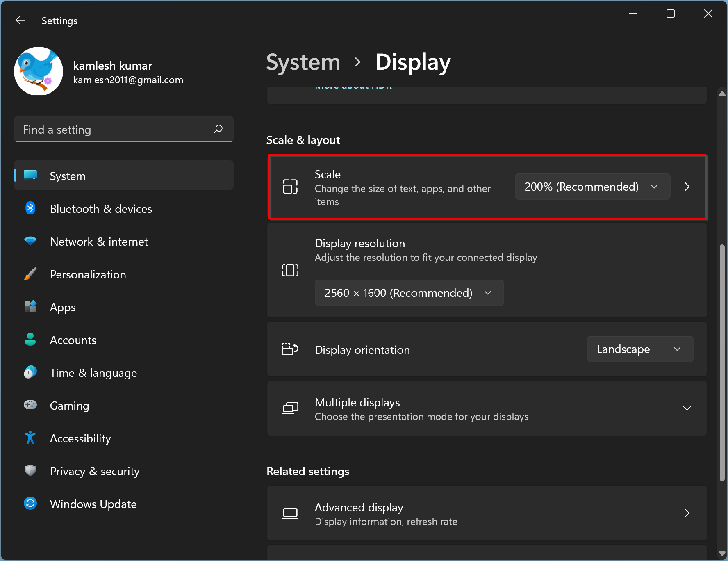Click the Windows Update refresh icon
728x561 pixels.
[x=30, y=503]
